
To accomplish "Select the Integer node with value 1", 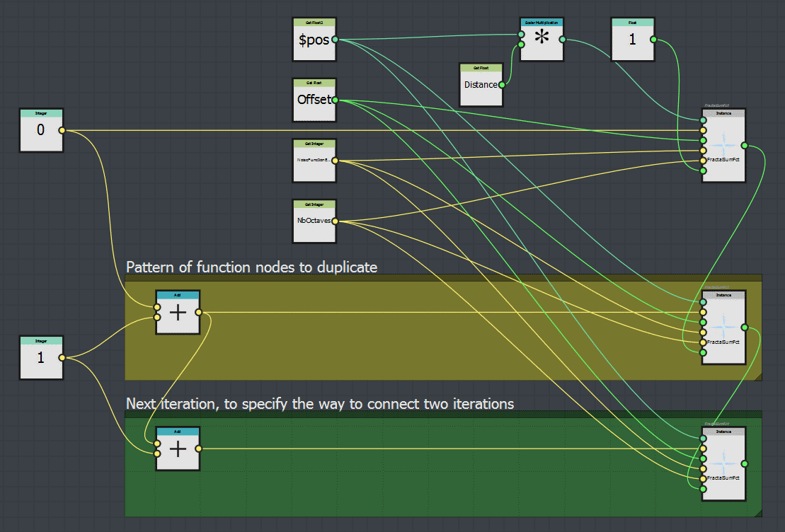I will [x=40, y=358].
